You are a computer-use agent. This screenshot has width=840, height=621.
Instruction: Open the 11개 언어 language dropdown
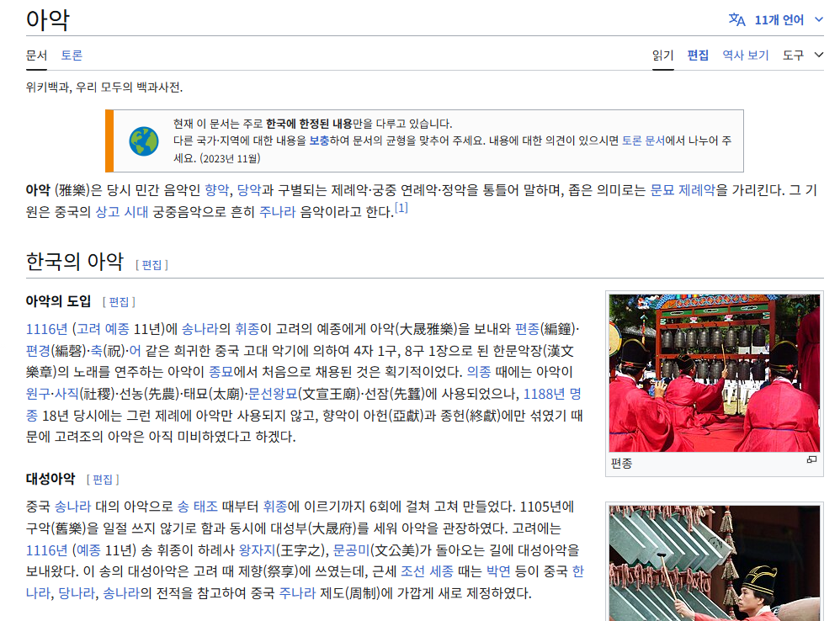(779, 19)
